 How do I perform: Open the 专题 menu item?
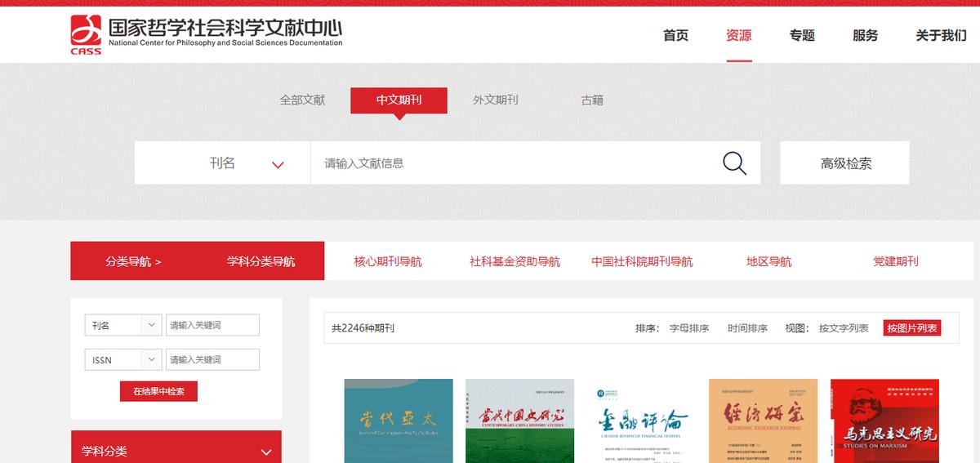(802, 35)
